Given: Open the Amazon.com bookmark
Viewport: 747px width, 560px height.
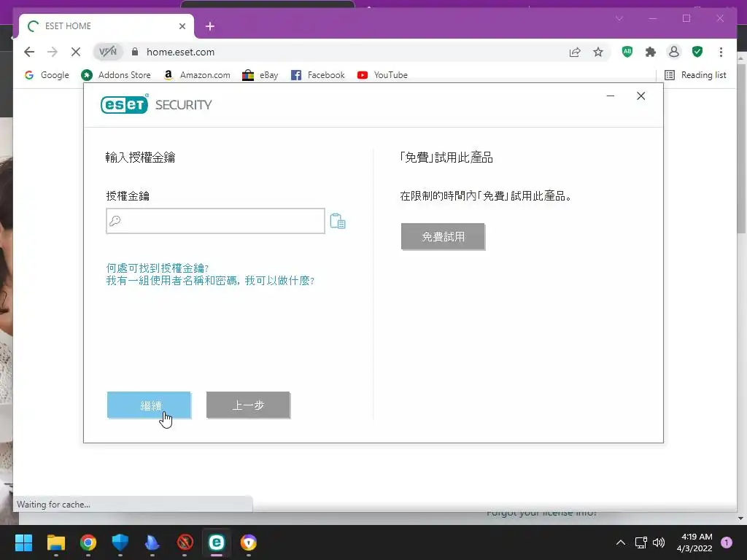Looking at the screenshot, I should [197, 75].
